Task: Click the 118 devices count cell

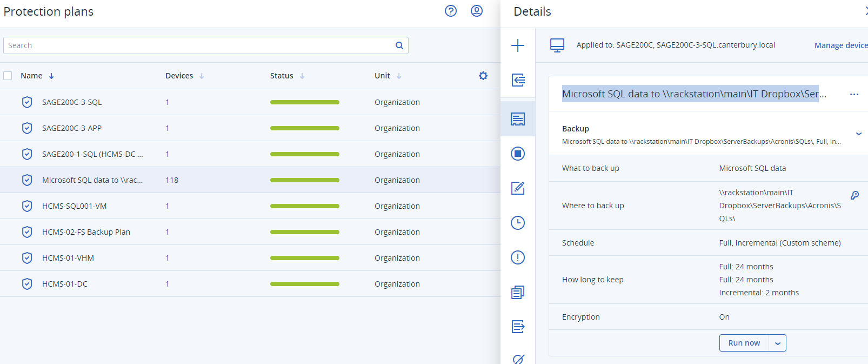Action: pos(172,180)
